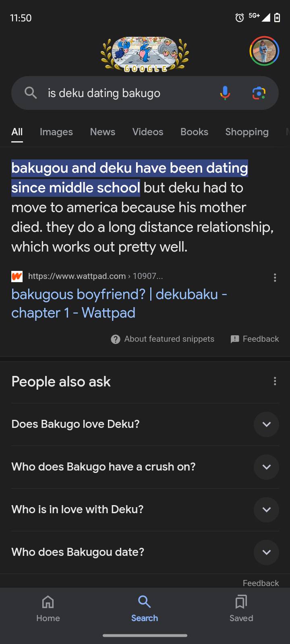Tap the voice search microphone icon
This screenshot has width=290, height=644.
(x=225, y=93)
